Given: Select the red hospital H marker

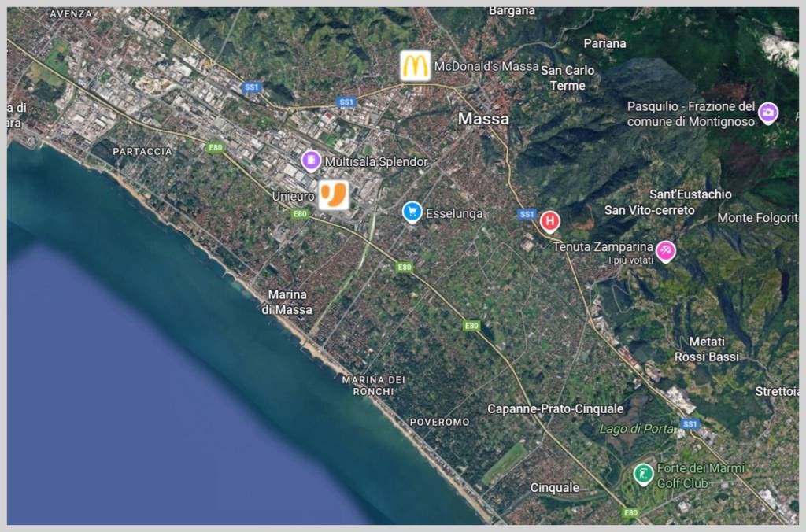Looking at the screenshot, I should point(549,221).
